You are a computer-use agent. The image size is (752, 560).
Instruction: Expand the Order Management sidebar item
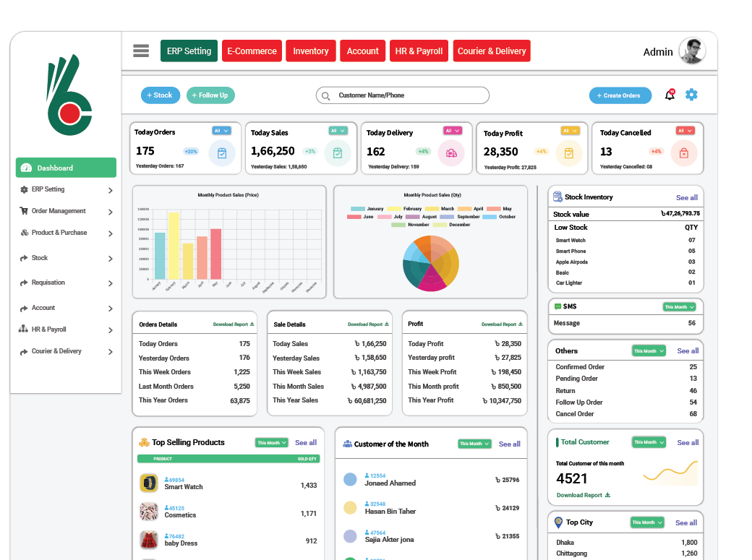point(65,212)
